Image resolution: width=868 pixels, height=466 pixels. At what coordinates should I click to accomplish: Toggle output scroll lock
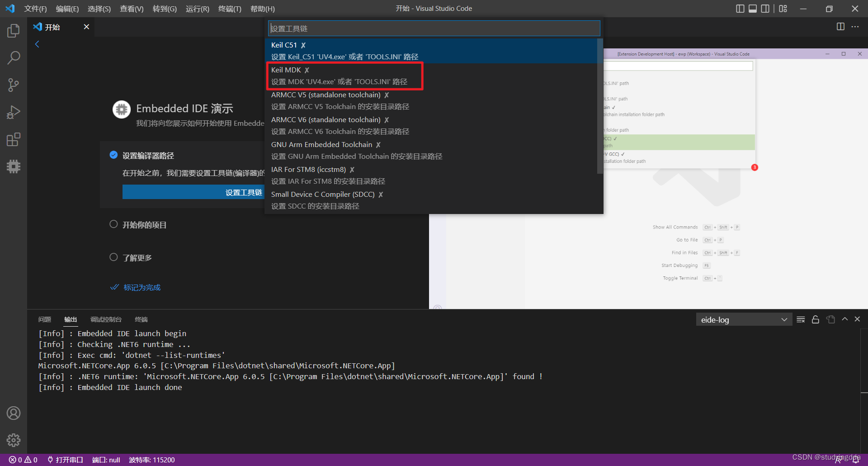point(816,319)
